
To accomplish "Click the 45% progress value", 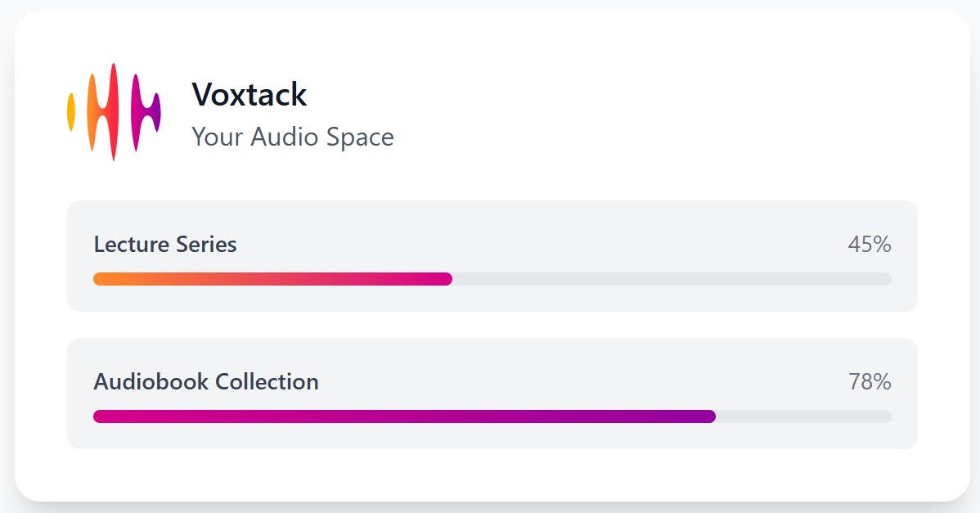I will coord(869,244).
